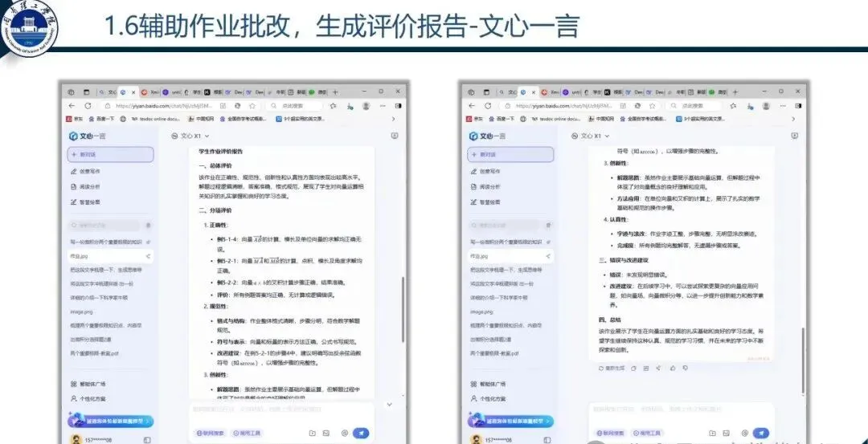Open 阅读分析 in left window sidebar

(x=86, y=187)
